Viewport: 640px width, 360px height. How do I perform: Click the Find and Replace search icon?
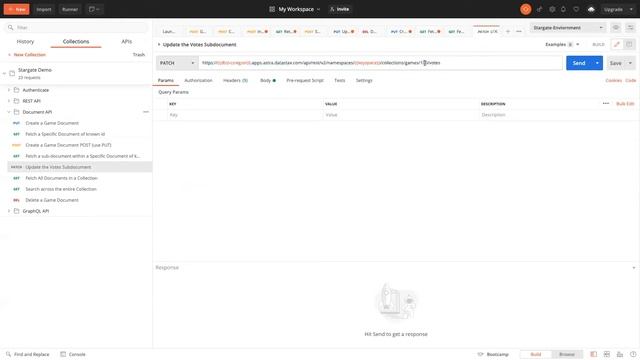9,354
